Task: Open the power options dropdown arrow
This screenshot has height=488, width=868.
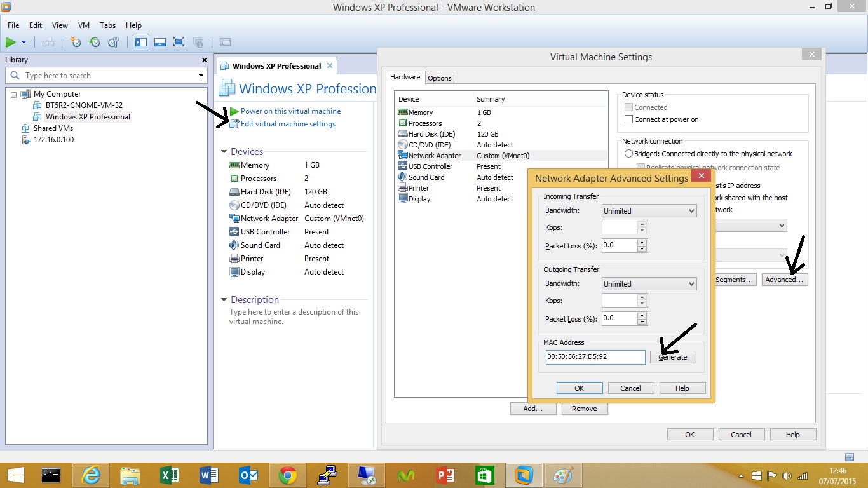Action: coord(24,42)
